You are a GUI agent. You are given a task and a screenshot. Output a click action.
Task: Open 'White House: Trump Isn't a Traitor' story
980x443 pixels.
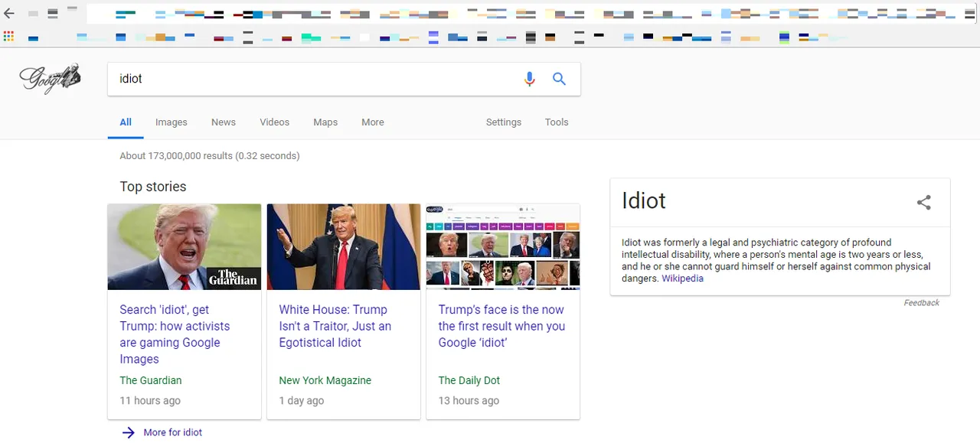click(335, 326)
